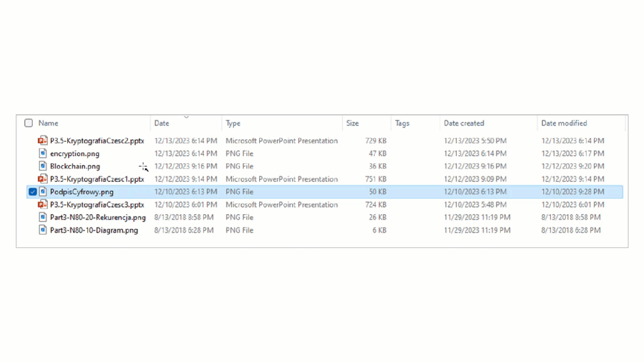Viewport: 644px width, 362px height.
Task: Click the PNG icon beside Part3-N80-10-Diagram.png
Action: [42, 230]
